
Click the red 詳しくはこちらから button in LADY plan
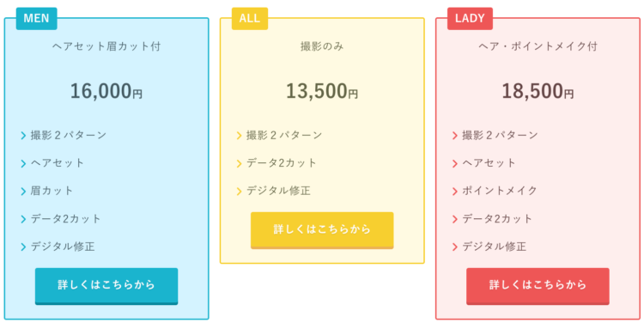(538, 286)
